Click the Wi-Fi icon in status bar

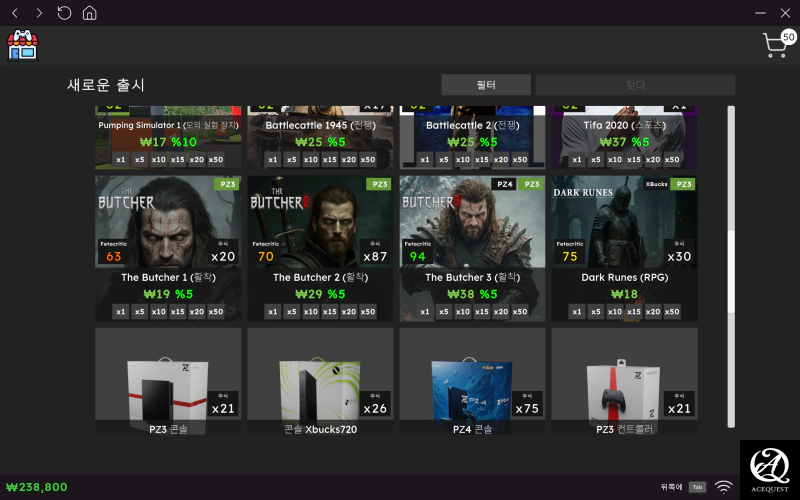pyautogui.click(x=723, y=487)
